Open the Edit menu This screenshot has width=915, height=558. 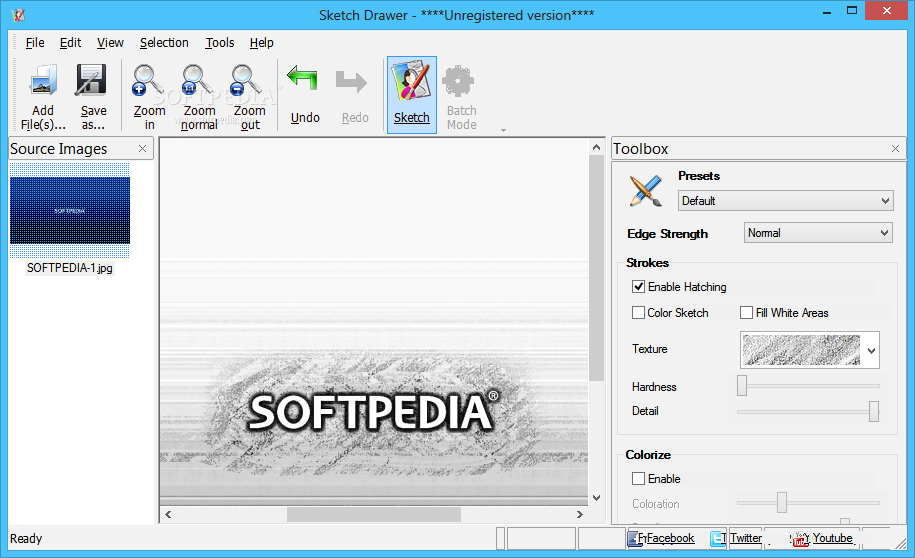click(70, 43)
